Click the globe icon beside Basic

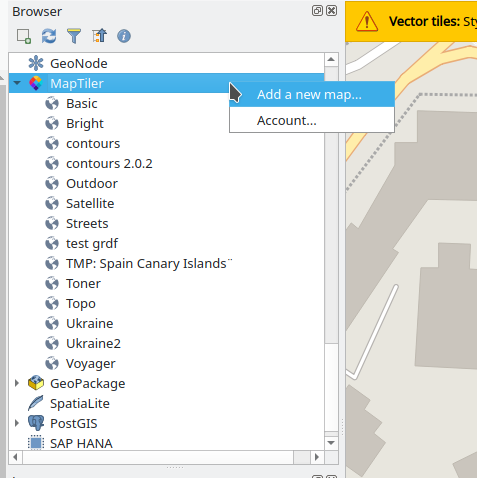point(52,103)
